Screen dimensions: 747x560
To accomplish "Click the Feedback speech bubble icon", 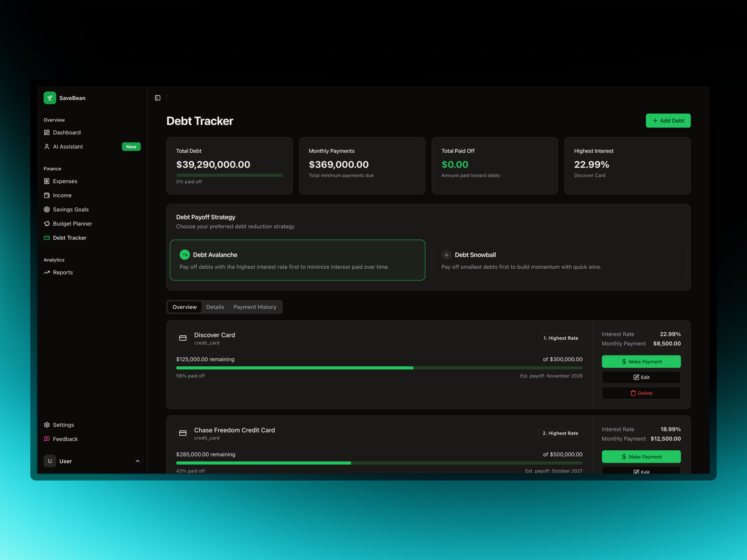I will click(47, 439).
